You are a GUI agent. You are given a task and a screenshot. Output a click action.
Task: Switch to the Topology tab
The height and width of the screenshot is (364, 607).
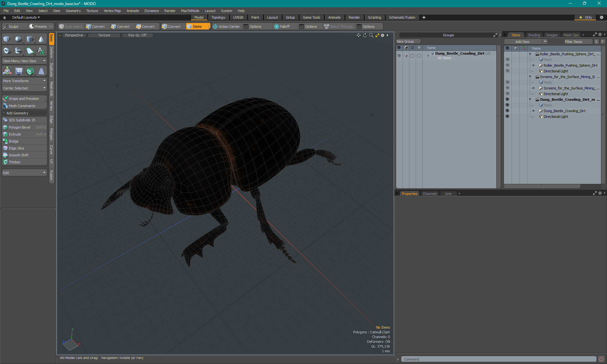tap(218, 17)
